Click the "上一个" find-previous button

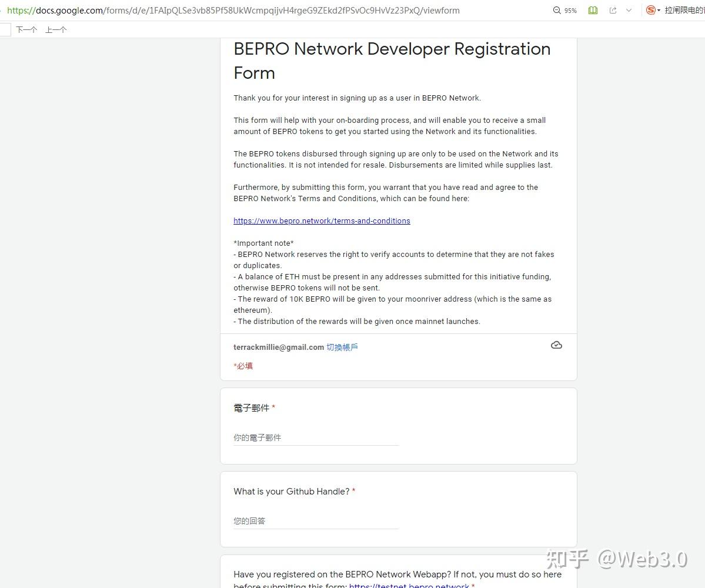[x=56, y=29]
